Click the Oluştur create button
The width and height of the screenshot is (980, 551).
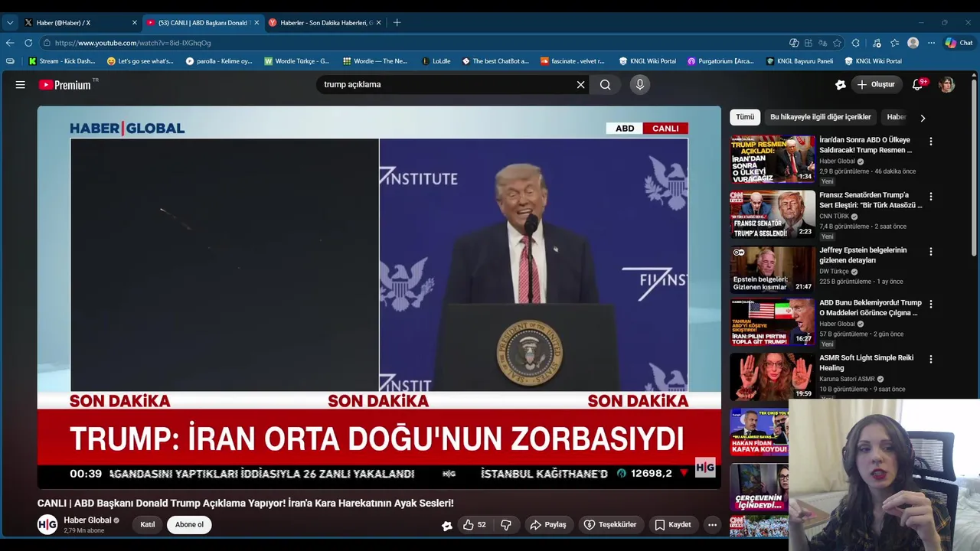(x=876, y=85)
